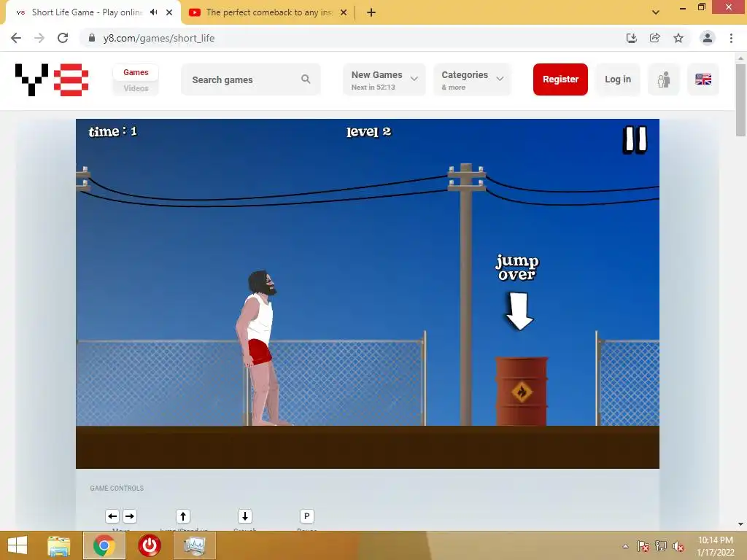Screen dimensions: 747x560
Task: Open the Chrome back arrow
Action: tap(16, 38)
